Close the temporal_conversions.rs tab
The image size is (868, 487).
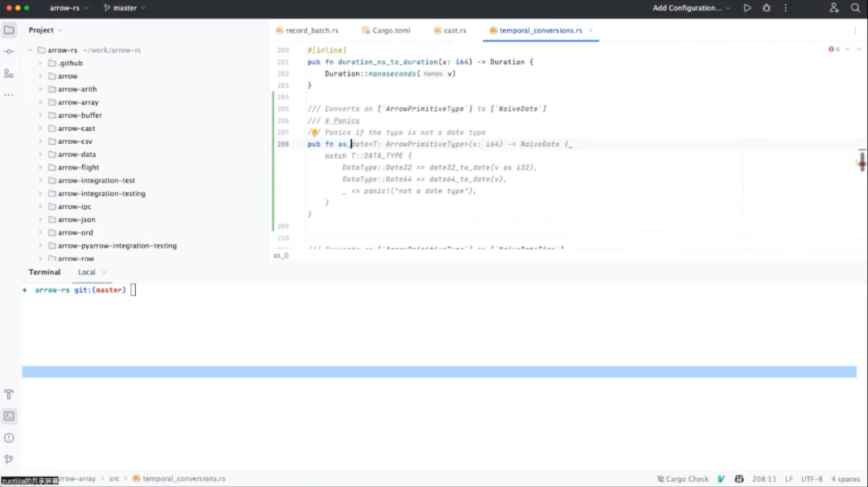pyautogui.click(x=591, y=31)
